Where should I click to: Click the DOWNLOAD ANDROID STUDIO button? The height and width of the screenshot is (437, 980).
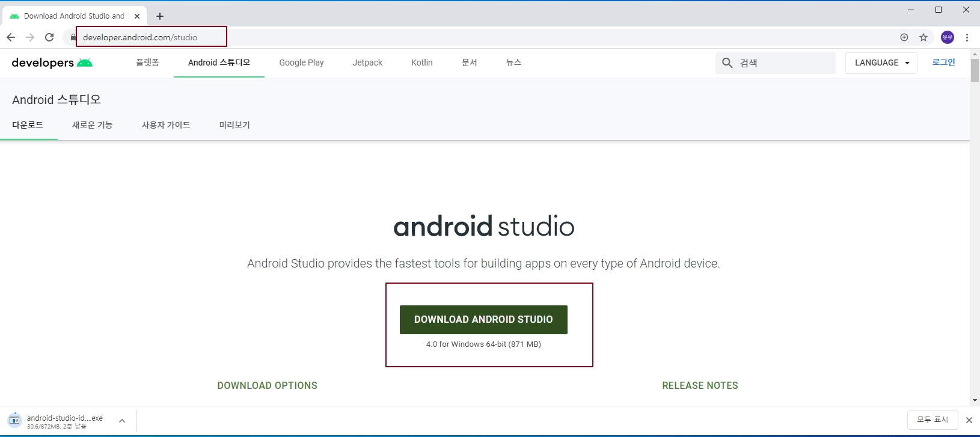pyautogui.click(x=483, y=320)
